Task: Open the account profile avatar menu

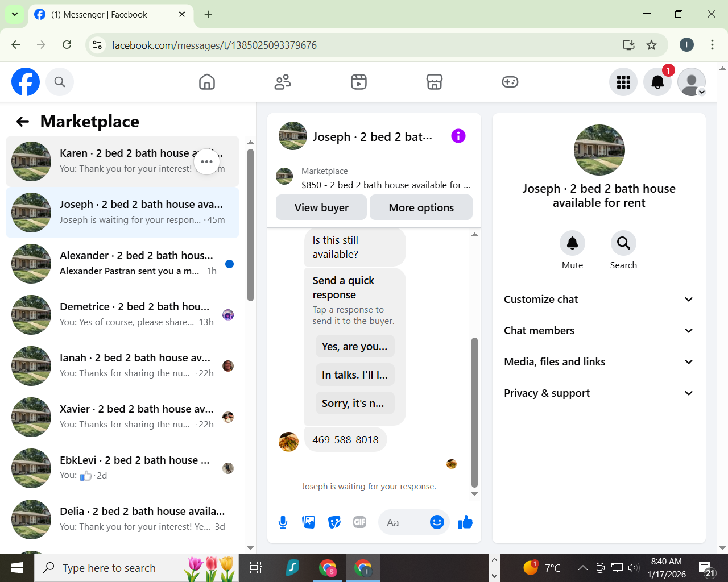Action: click(x=692, y=82)
